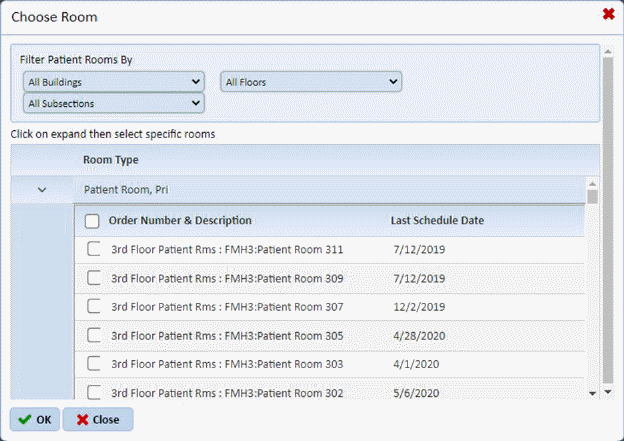The height and width of the screenshot is (441, 624).
Task: Check the Patient Room 311 checkbox
Action: click(x=93, y=250)
